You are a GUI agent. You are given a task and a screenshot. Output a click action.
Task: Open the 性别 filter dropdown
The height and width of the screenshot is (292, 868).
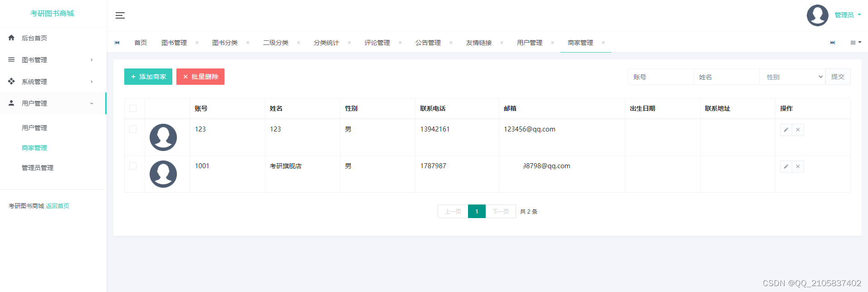coord(792,77)
